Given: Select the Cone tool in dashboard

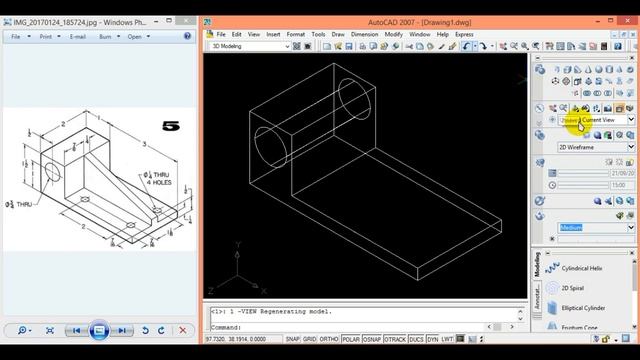Looking at the screenshot, I should point(588,70).
